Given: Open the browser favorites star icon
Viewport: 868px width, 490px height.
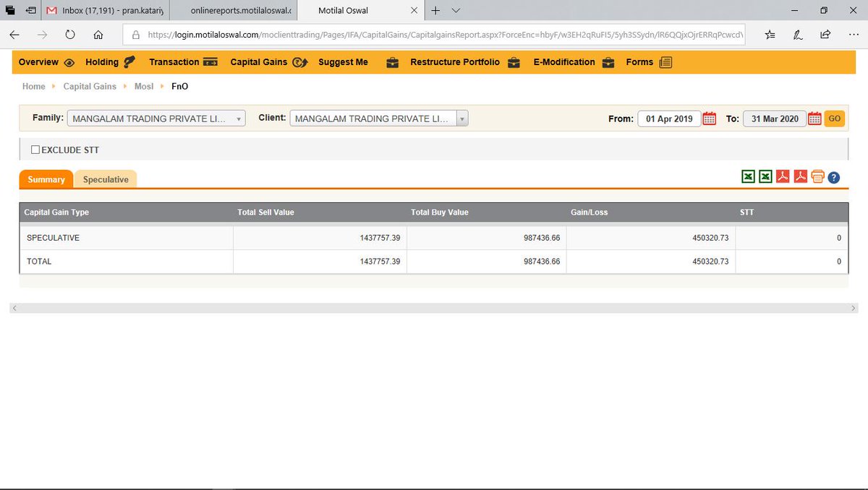Looking at the screenshot, I should click(x=770, y=34).
